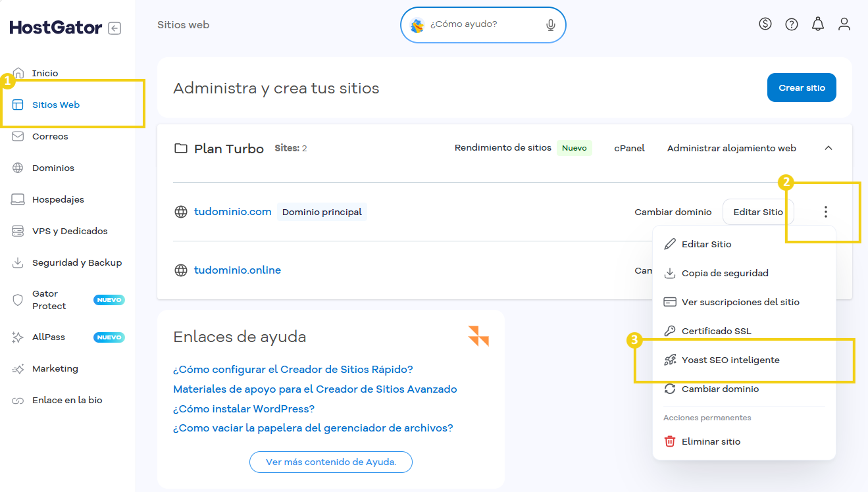Collapse the sidebar with the arrow icon
The height and width of the screenshot is (492, 868).
(x=115, y=28)
